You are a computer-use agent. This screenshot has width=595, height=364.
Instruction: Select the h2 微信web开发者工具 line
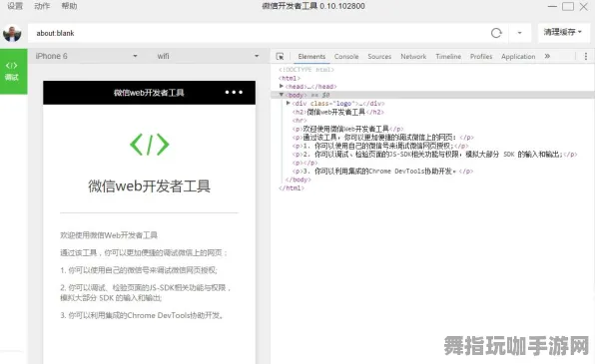click(x=338, y=112)
